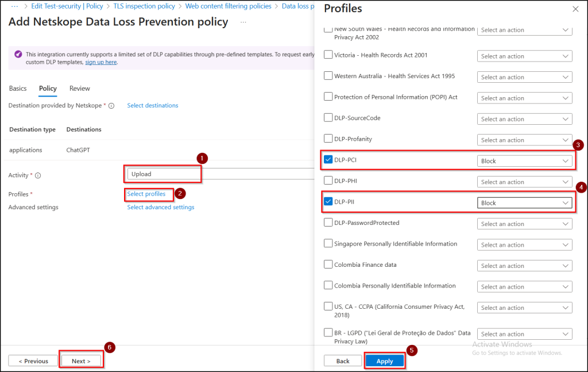Uncheck the DLP-PCI profile checkbox
Image resolution: width=588 pixels, height=372 pixels.
coord(328,160)
